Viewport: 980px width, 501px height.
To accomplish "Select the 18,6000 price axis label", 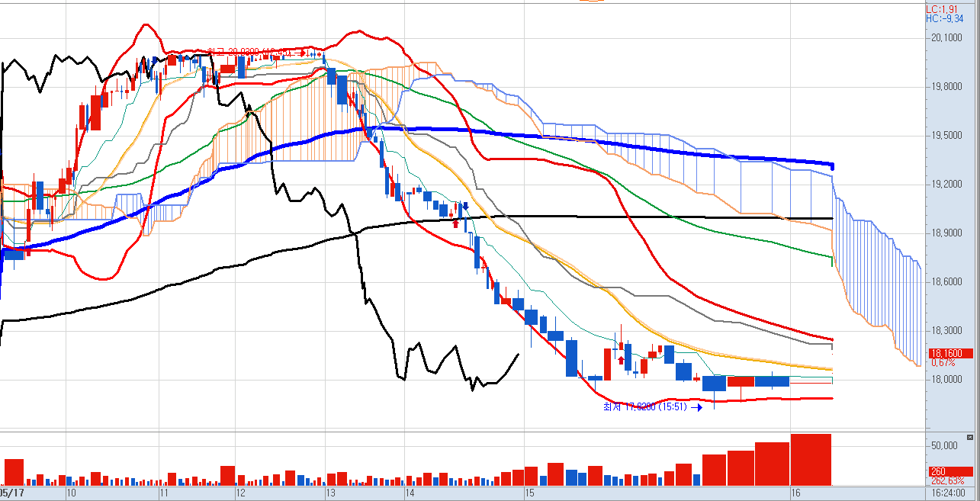I will pyautogui.click(x=945, y=282).
